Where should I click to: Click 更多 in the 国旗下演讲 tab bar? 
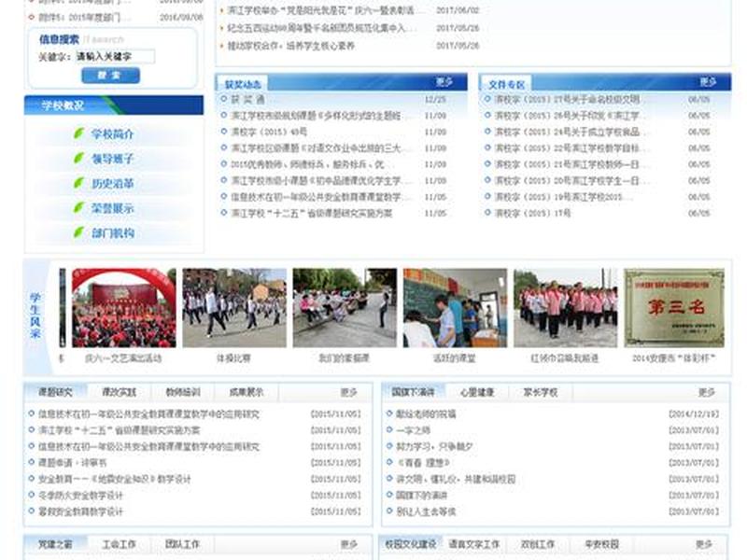click(707, 392)
